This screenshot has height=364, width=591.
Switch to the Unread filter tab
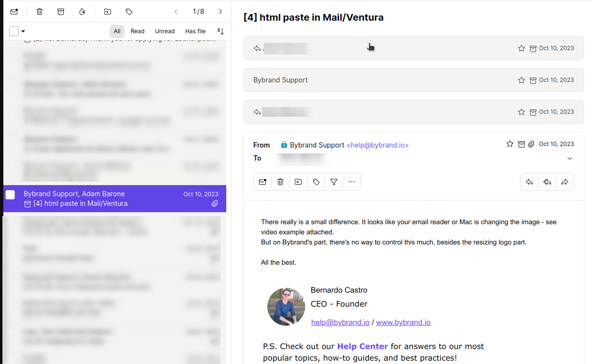coord(165,31)
